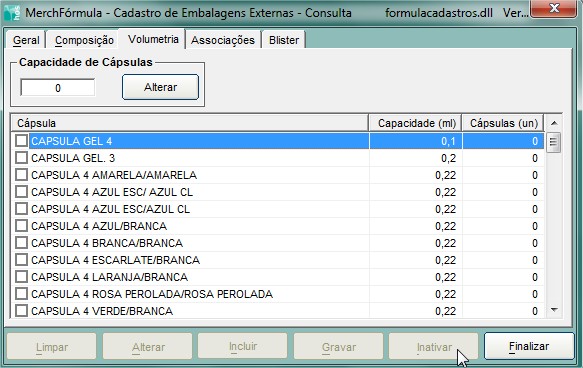Select row CAPSULA 4 ESCARLATE/BRANCA

click(277, 260)
